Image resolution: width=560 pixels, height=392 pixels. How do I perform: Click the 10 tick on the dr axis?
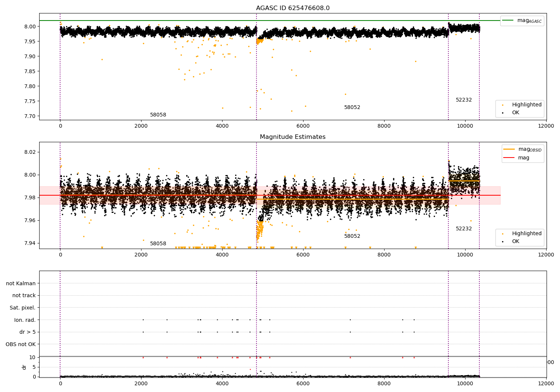tap(32, 357)
